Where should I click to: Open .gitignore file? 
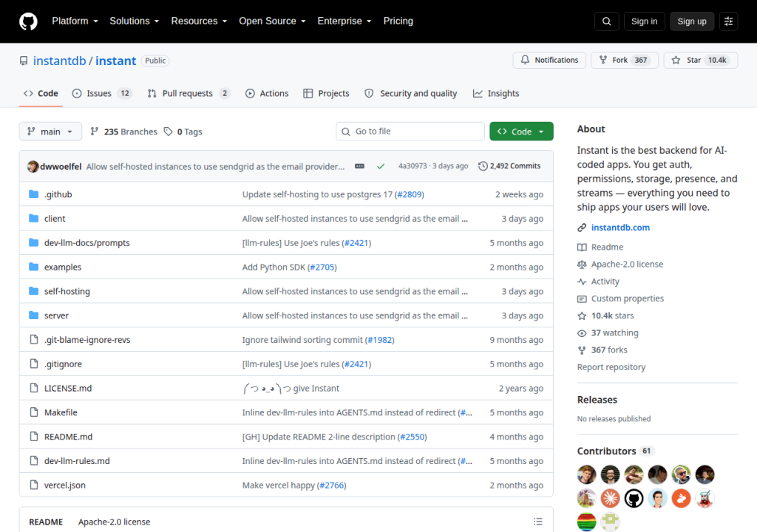point(63,364)
